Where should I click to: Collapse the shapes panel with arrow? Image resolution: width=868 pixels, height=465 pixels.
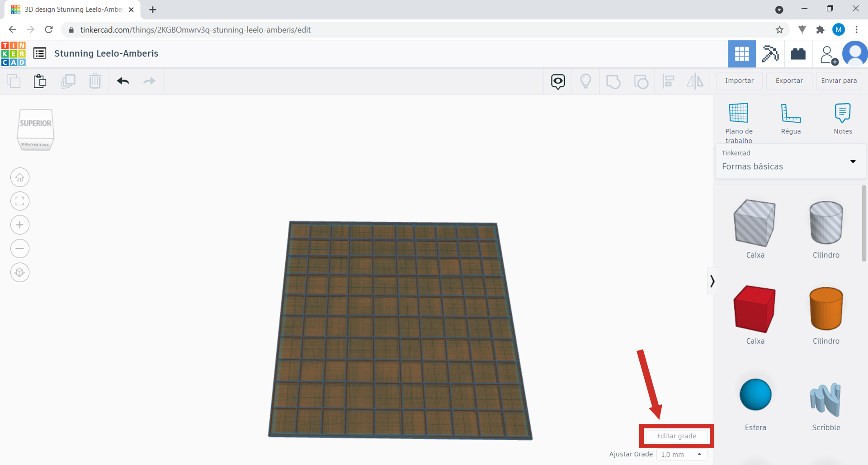point(712,281)
